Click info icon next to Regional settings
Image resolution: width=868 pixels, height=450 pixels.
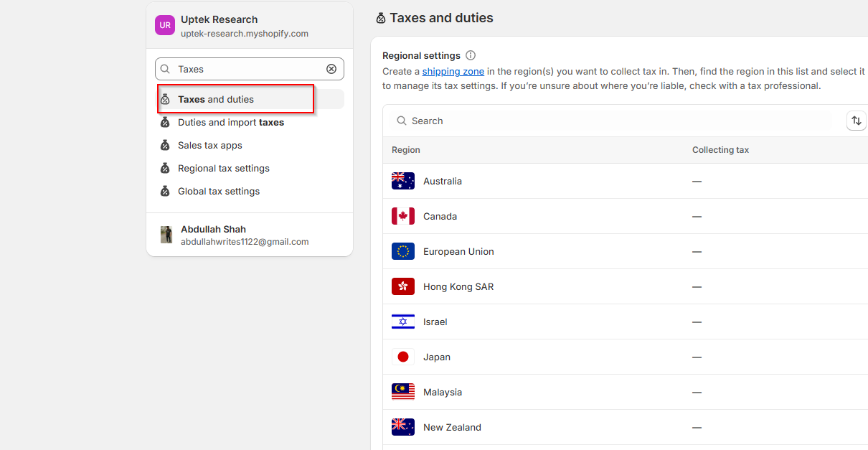pos(471,55)
